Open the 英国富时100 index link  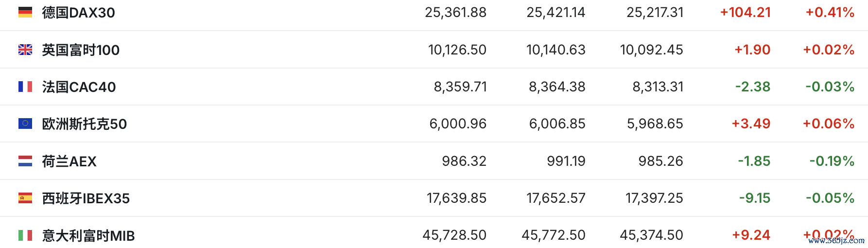coord(81,50)
